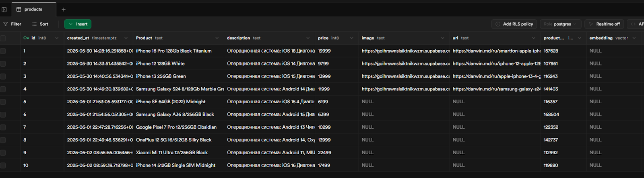Select price cell 19999
This screenshot has height=178, width=644.
coord(337,51)
